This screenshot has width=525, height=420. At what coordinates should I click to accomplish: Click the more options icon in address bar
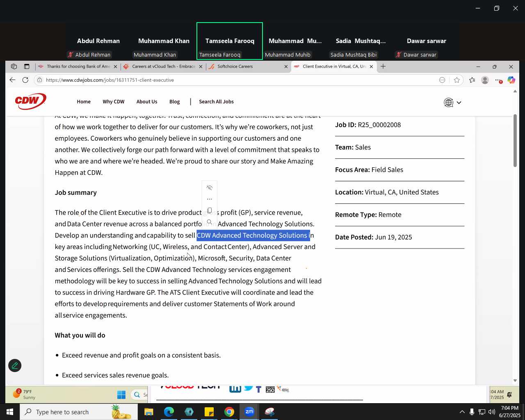(x=442, y=80)
